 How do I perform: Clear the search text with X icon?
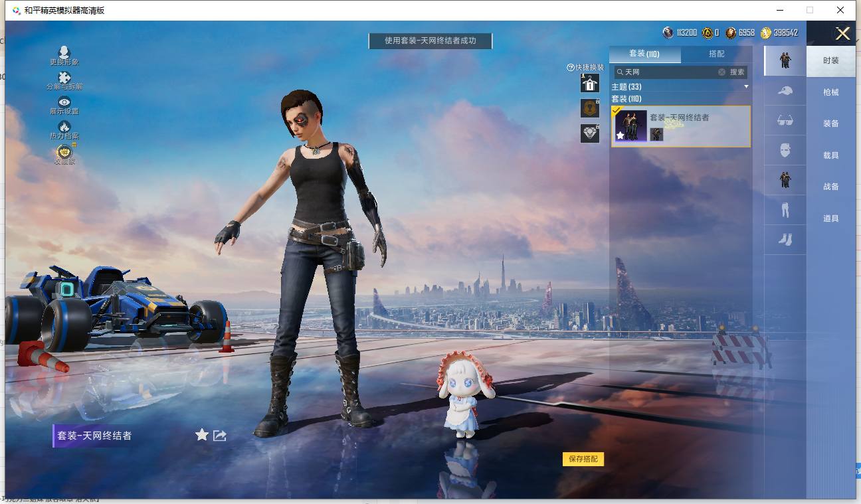(x=722, y=72)
